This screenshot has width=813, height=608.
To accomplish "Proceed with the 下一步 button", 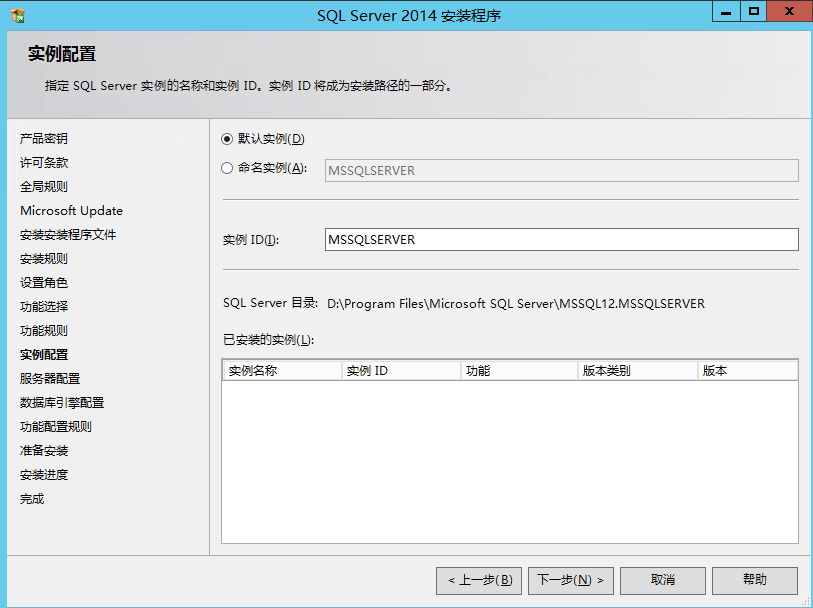I will coord(571,580).
